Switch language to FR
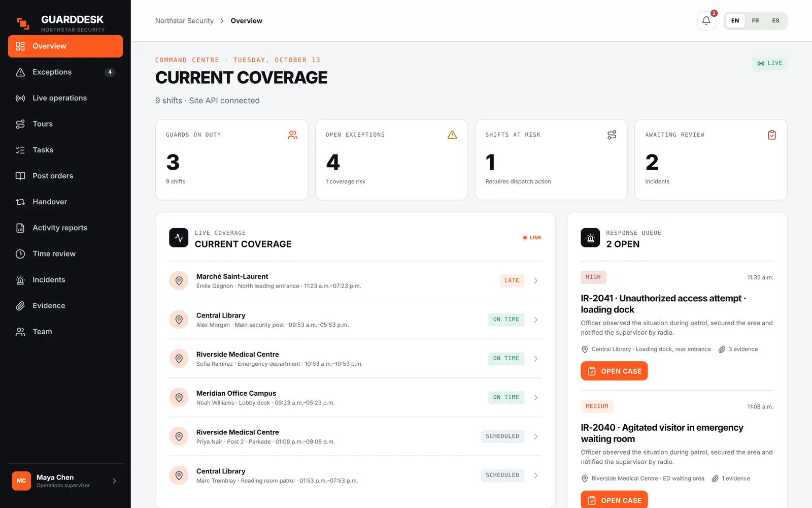Screen dimensions: 812x508 coord(755,21)
